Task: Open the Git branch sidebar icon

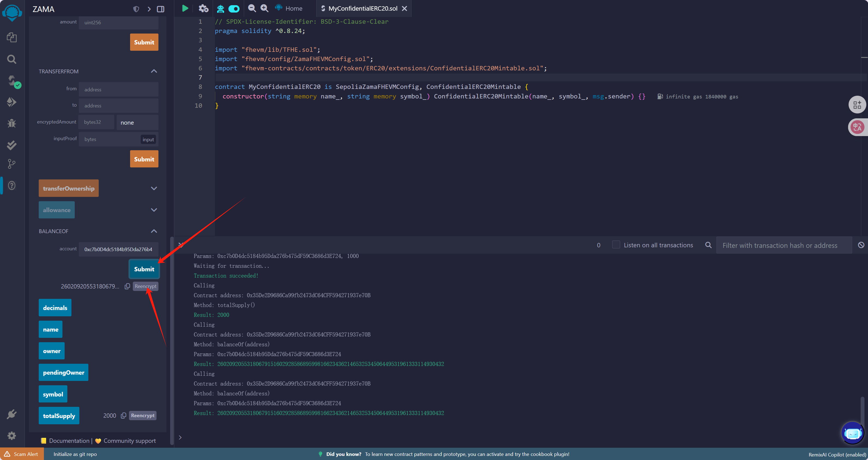Action: click(12, 164)
